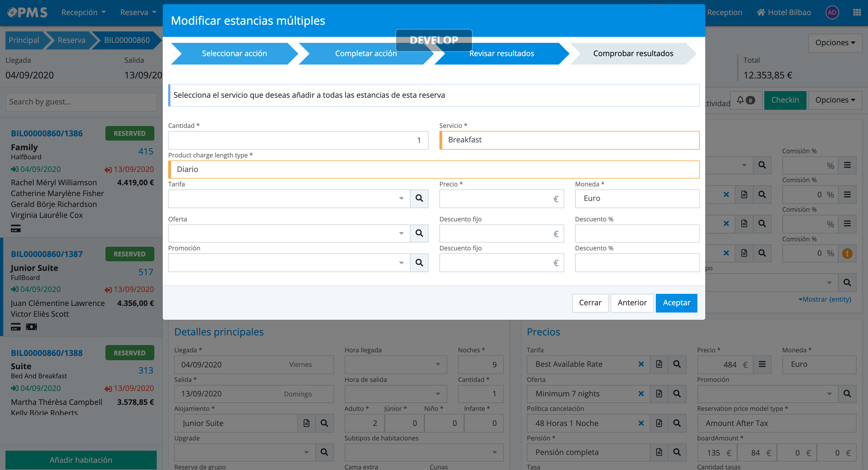Screen dimensions: 868x470
Task: Click the Anterior button
Action: pyautogui.click(x=632, y=303)
